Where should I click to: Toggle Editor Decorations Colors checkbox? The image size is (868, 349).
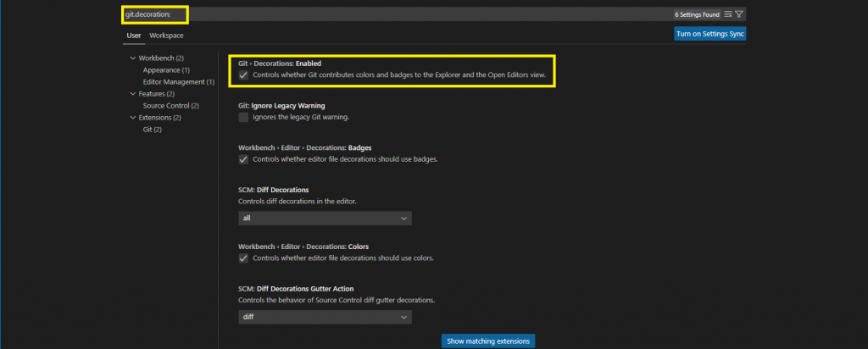[243, 258]
